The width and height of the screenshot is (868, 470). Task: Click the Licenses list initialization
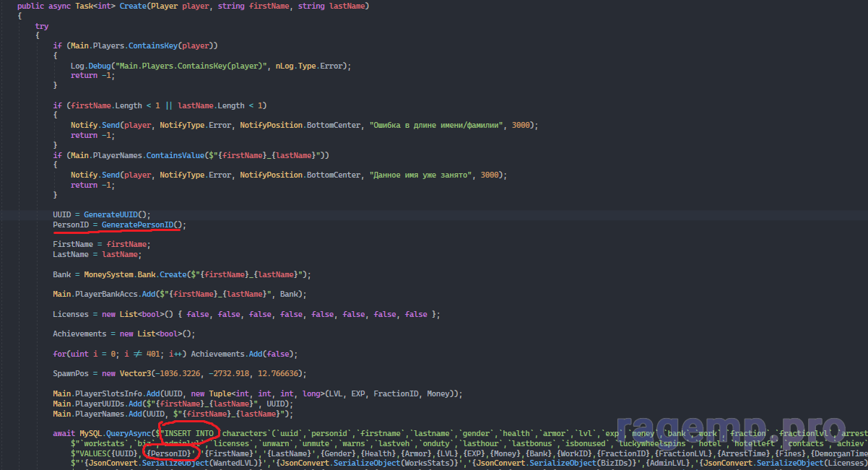click(x=246, y=314)
